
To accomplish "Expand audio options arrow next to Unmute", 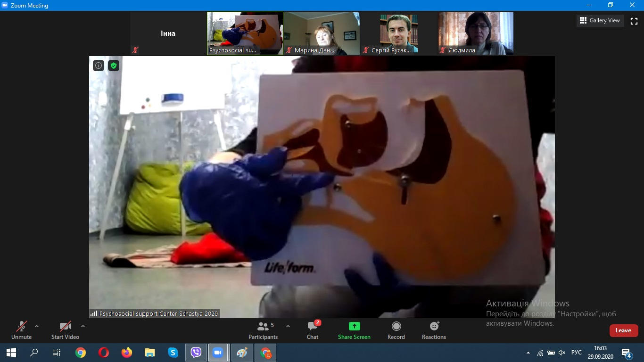I will pos(37,326).
